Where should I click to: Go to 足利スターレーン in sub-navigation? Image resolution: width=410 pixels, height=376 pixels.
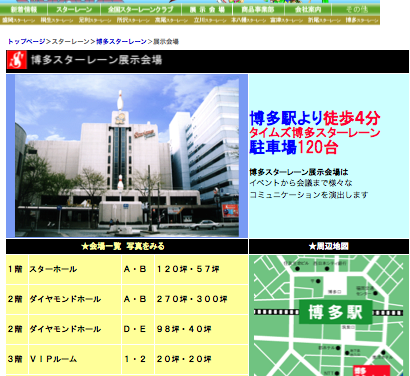[95, 20]
